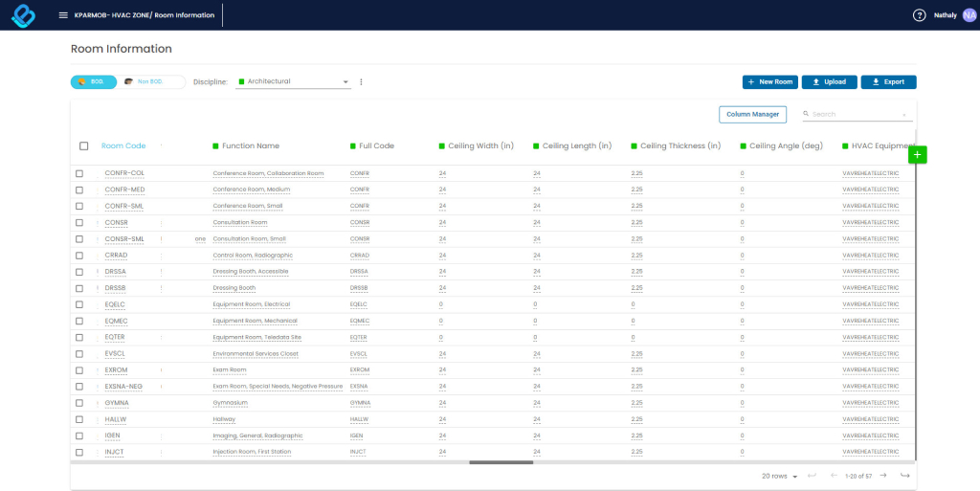Click the Function Name column header
980x491 pixels.
pyautogui.click(x=250, y=146)
